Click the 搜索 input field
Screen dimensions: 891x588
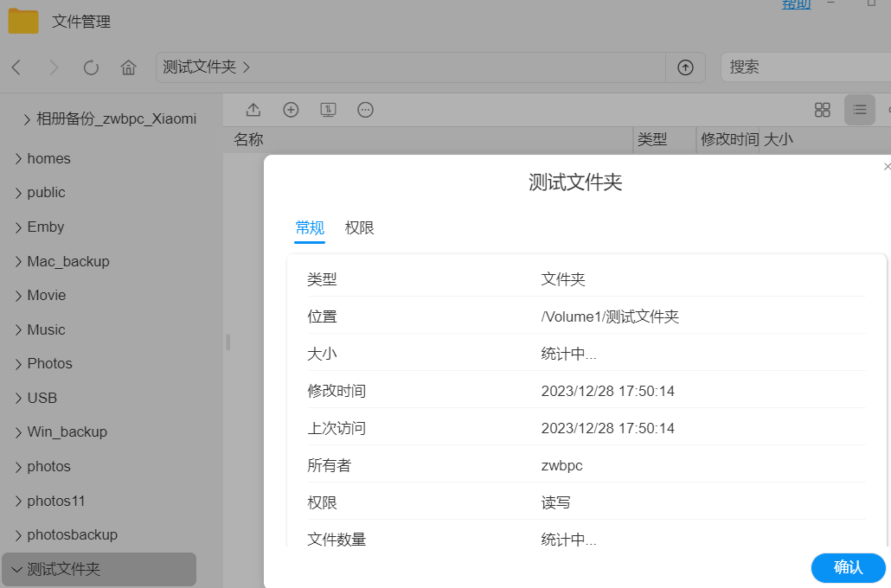click(x=804, y=67)
